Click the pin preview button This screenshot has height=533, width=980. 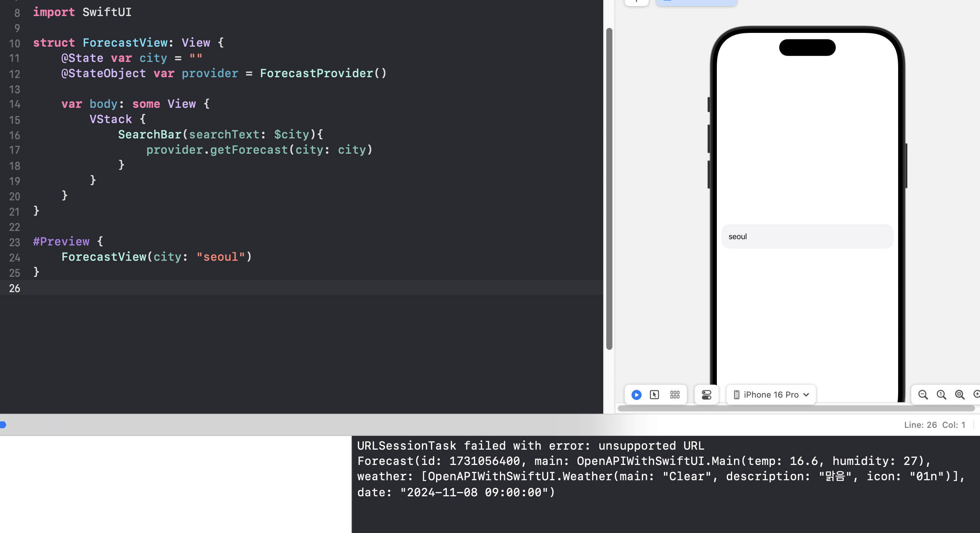[x=637, y=2]
